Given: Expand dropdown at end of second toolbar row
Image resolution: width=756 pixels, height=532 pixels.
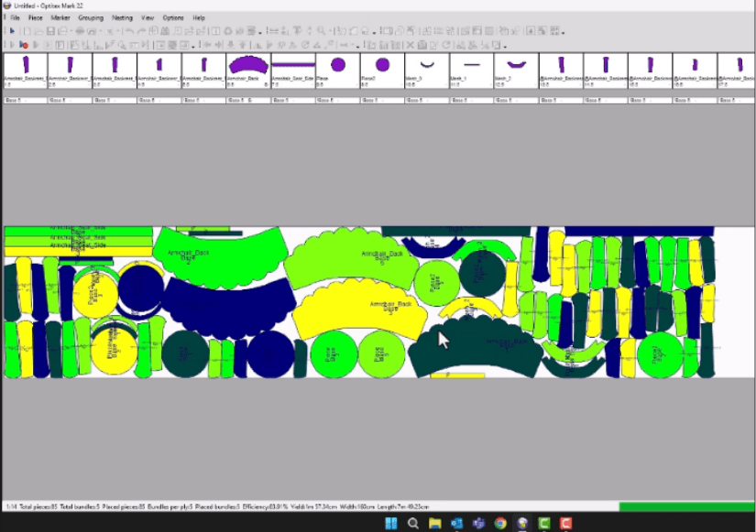Looking at the screenshot, I should [505, 47].
